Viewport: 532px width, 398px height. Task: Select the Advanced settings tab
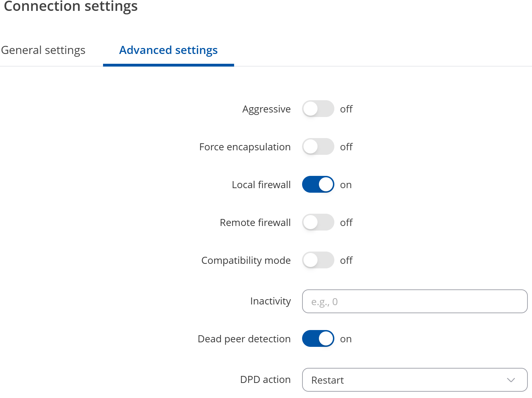pos(168,50)
